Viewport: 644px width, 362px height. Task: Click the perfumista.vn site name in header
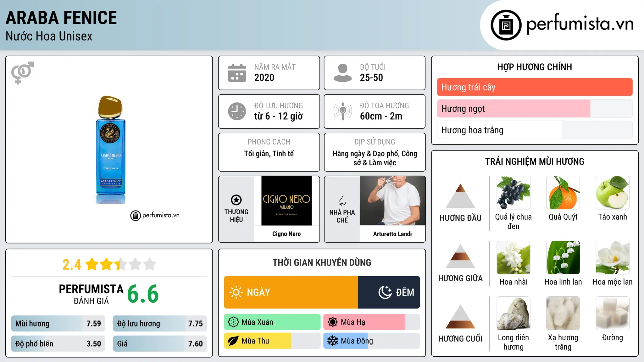point(580,24)
